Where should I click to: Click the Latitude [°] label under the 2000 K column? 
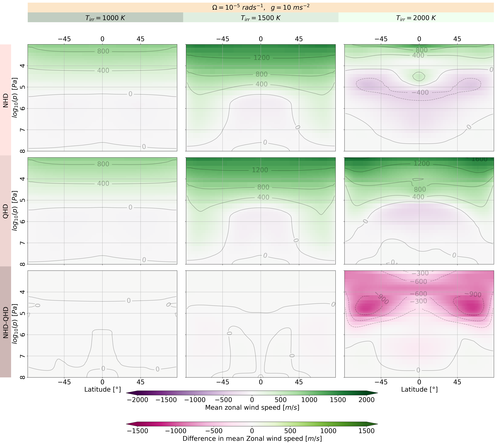coord(419,389)
